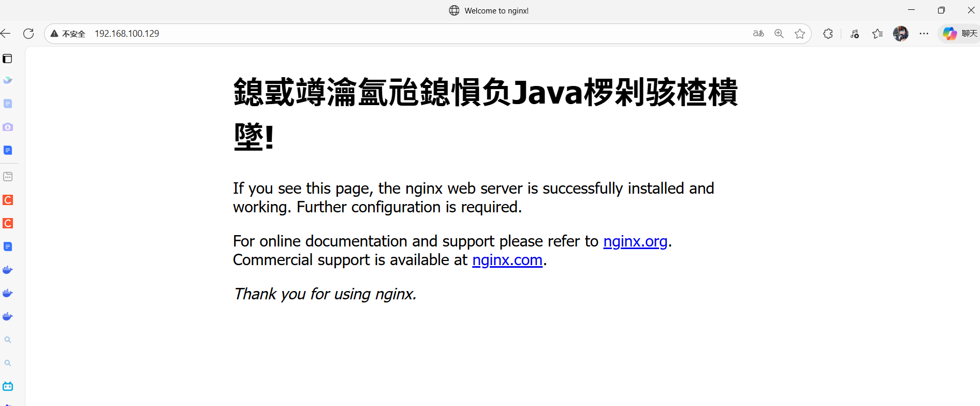Minimize the browser window
The image size is (980, 406).
point(911,10)
